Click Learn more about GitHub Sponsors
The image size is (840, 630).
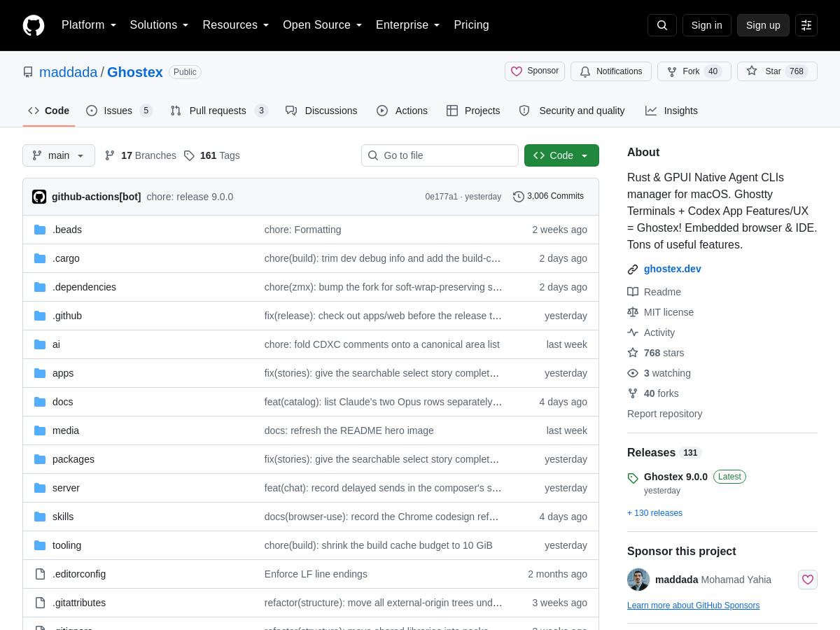click(x=693, y=605)
